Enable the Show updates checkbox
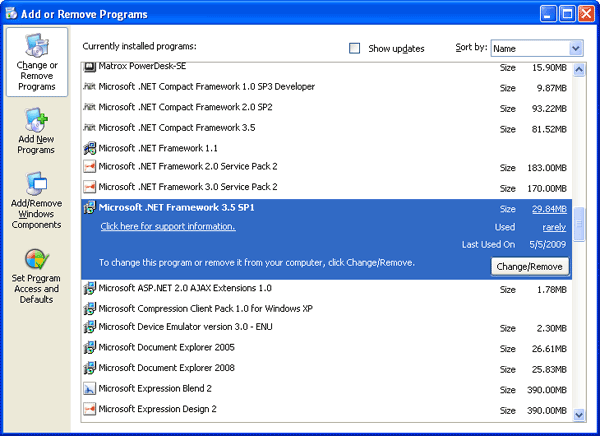Viewport: 600px width, 436px height. [x=354, y=48]
